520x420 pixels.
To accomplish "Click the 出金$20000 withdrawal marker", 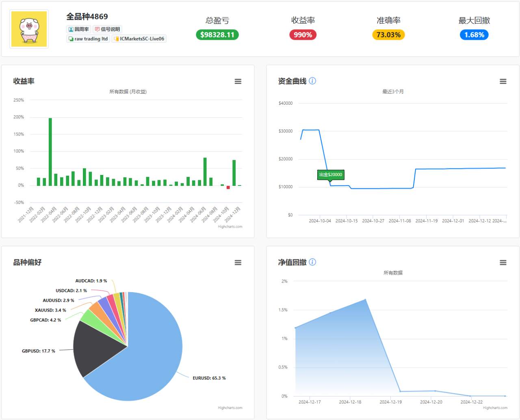I will tap(331, 174).
